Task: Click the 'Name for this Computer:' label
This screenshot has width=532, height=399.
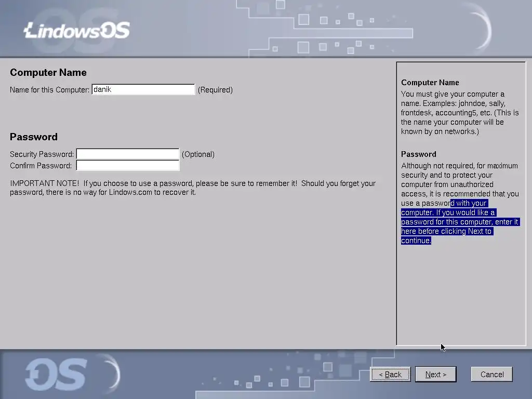Action: (x=49, y=90)
